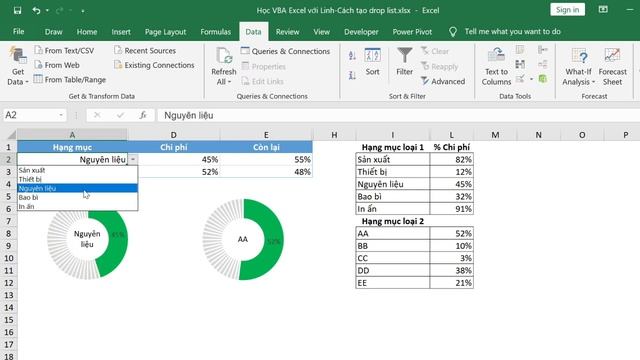Click the Relationships icon
Viewport: 640px width, 360px height.
542,64
